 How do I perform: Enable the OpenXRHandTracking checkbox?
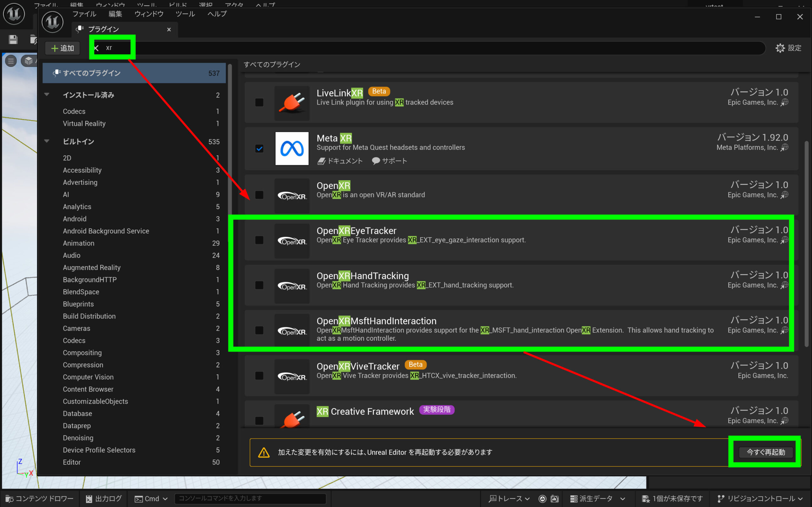[x=259, y=285]
